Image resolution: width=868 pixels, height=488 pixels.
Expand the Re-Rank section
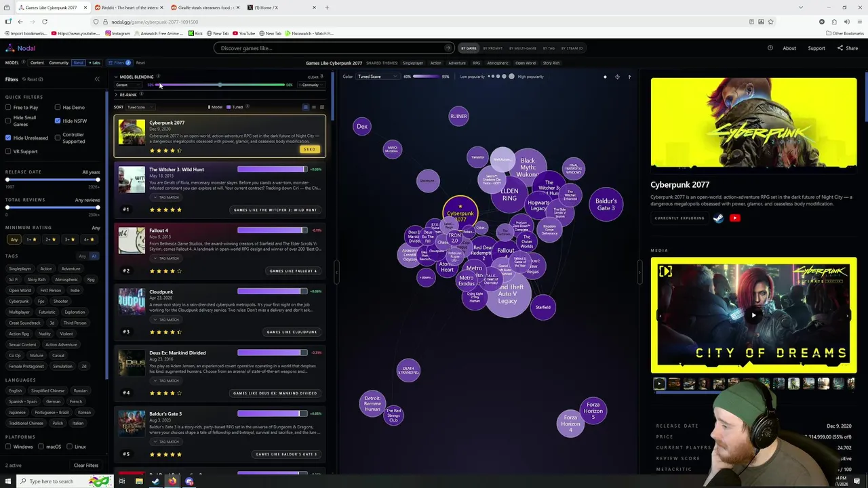[x=116, y=94]
